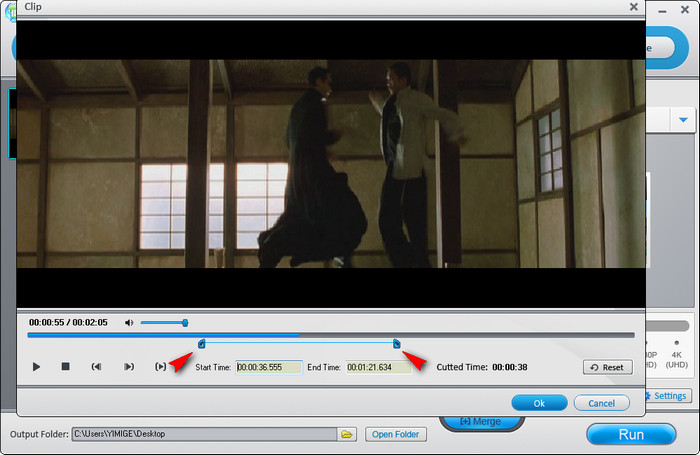The width and height of the screenshot is (700, 455).
Task: Close the Clip dialog window
Action: [633, 7]
